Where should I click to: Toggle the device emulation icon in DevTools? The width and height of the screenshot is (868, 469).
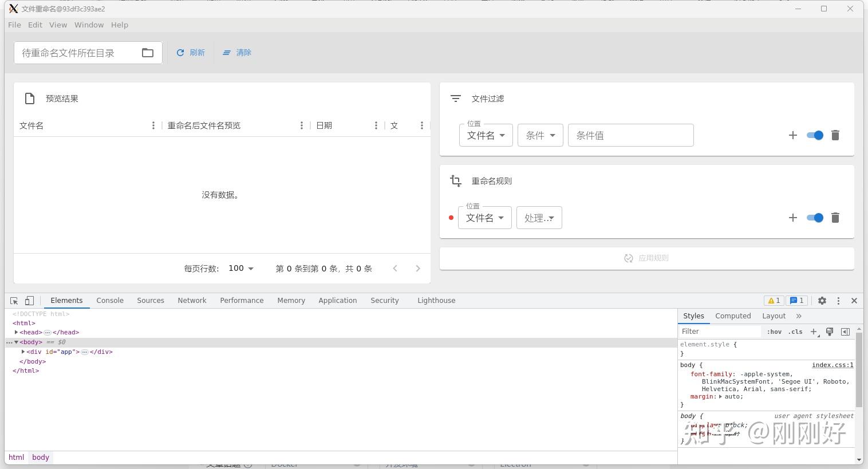click(x=29, y=300)
